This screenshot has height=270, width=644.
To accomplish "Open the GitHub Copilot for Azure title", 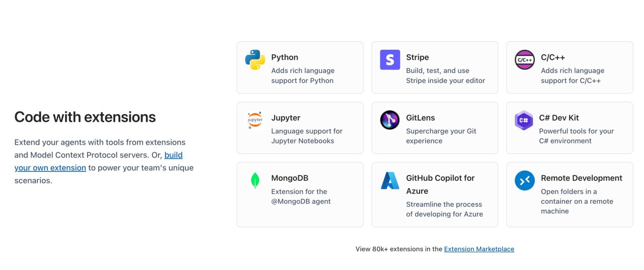I will coord(440,185).
